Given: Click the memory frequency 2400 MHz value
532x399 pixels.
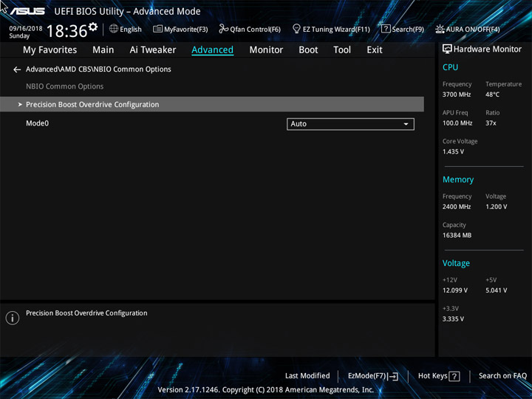Looking at the screenshot, I should (457, 207).
